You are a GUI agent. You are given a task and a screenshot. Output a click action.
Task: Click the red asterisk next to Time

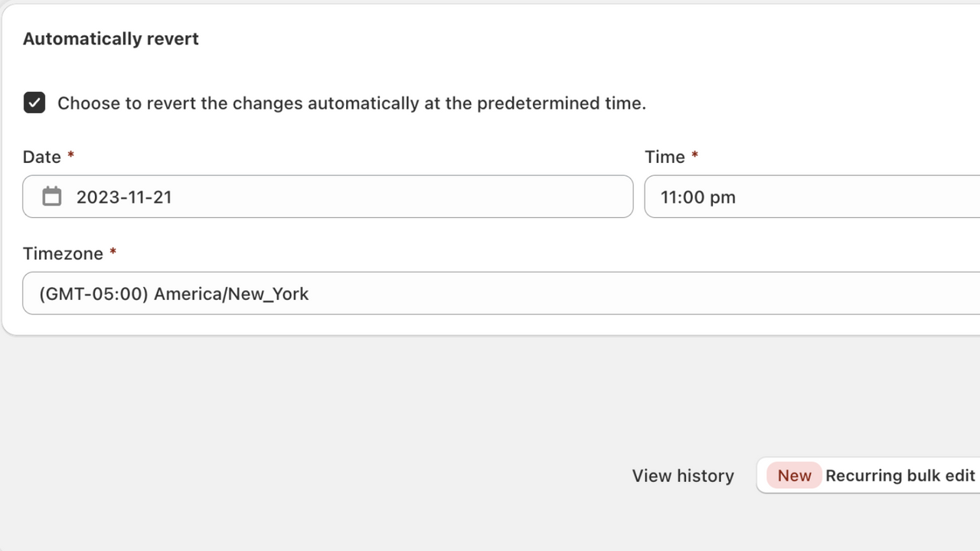point(694,155)
